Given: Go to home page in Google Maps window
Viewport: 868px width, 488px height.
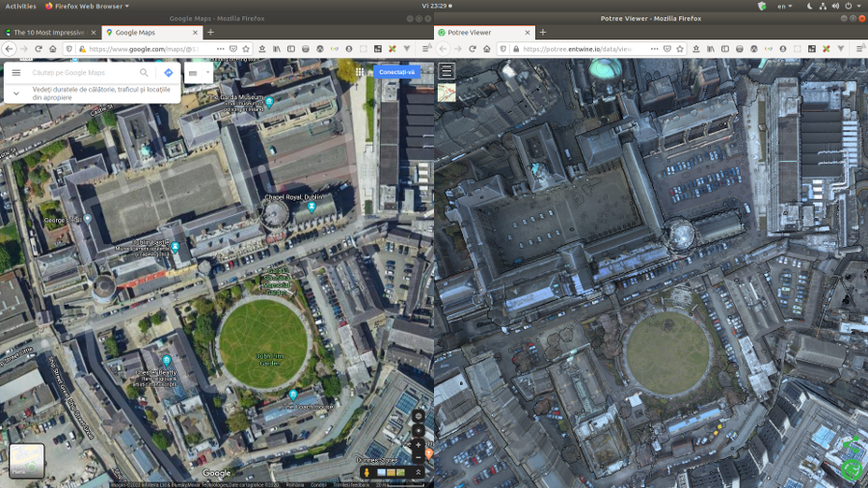Looking at the screenshot, I should tap(53, 48).
